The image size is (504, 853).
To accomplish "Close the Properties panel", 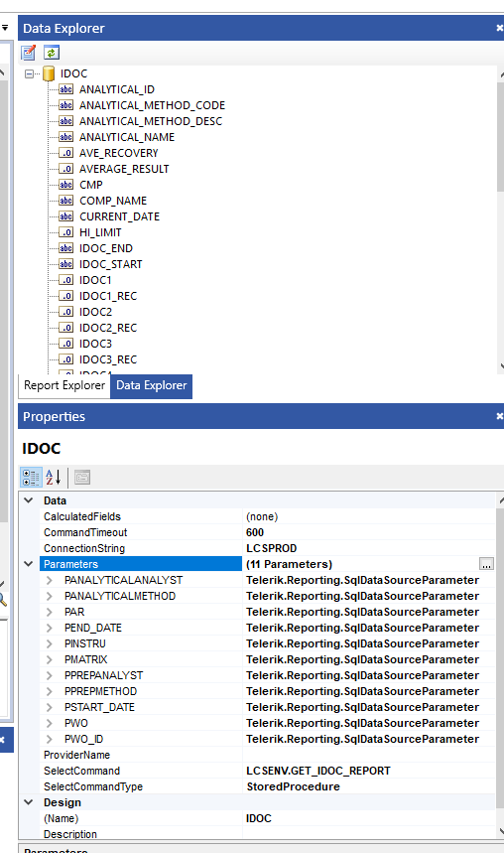I will pos(499,416).
